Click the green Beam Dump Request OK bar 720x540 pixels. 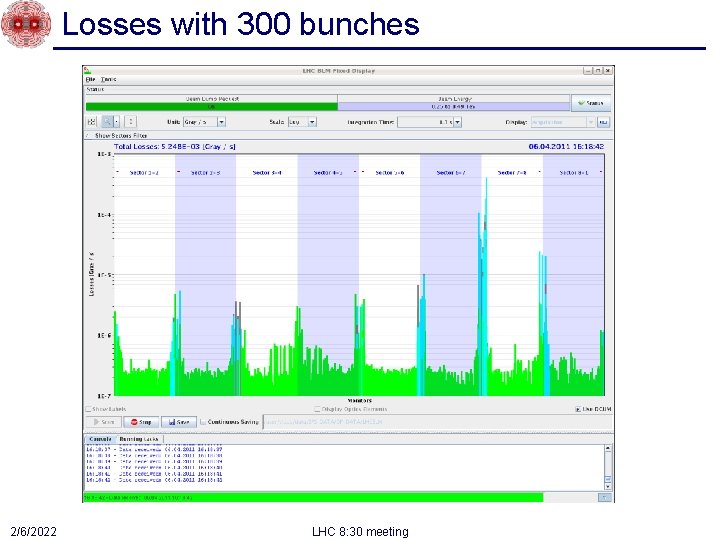pos(212,107)
